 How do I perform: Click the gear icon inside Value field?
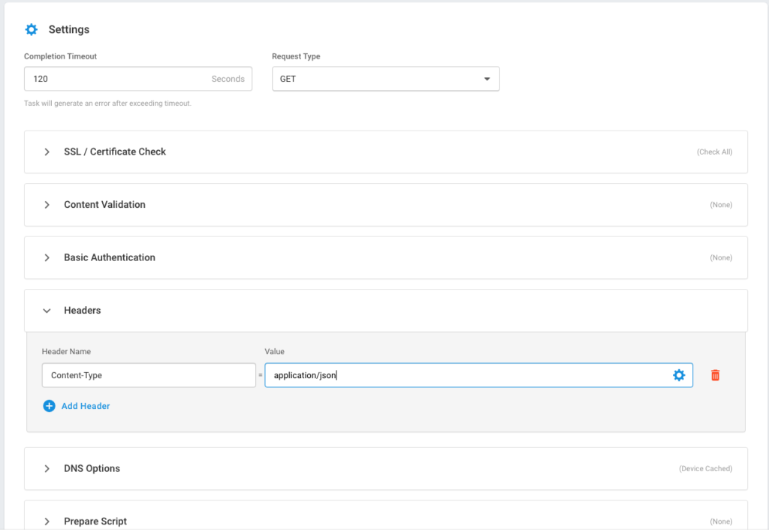(679, 375)
